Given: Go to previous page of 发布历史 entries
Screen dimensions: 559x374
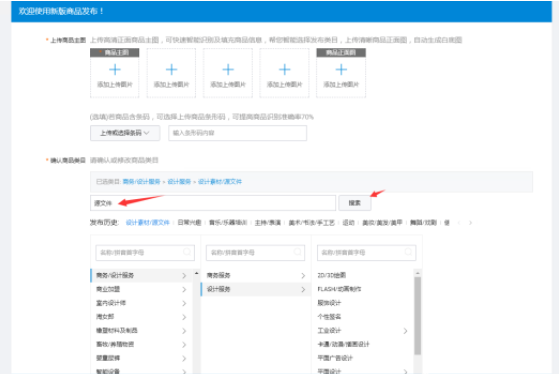Looking at the screenshot, I should click(x=459, y=223).
